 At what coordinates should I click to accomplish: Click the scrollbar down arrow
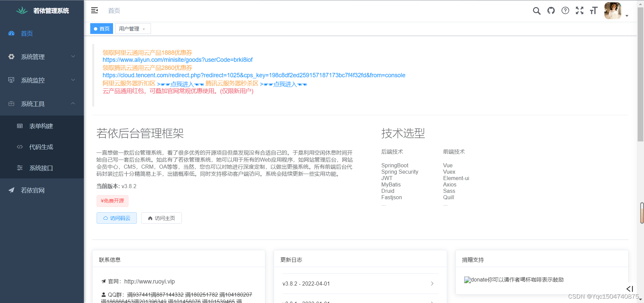[640, 299]
